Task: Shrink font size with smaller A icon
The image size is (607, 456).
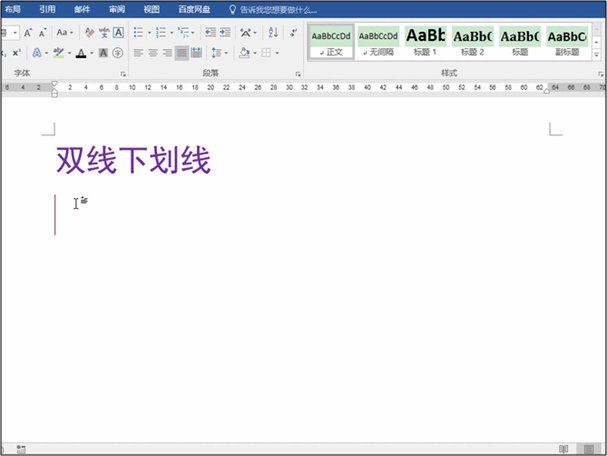Action: (x=43, y=33)
